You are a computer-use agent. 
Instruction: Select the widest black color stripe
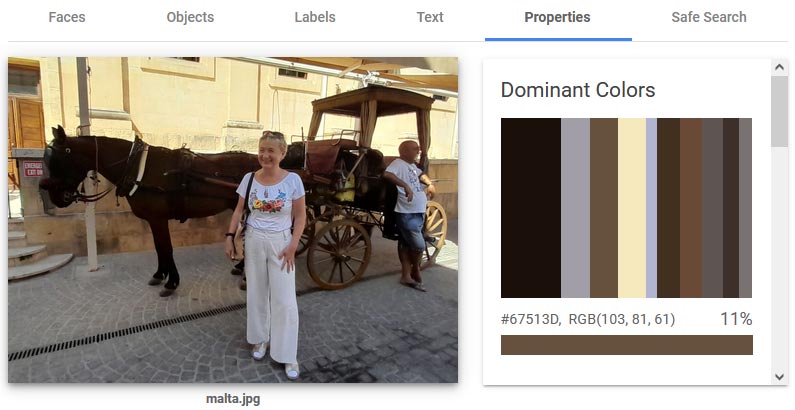click(531, 208)
